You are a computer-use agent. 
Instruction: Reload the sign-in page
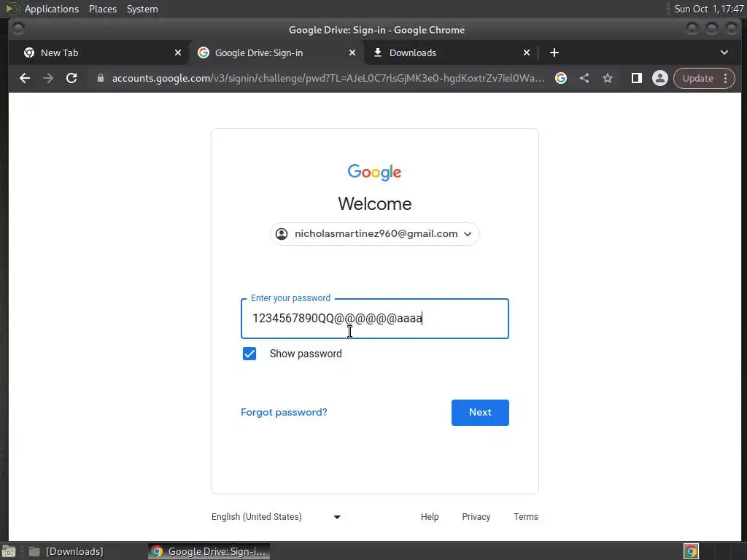coord(71,78)
